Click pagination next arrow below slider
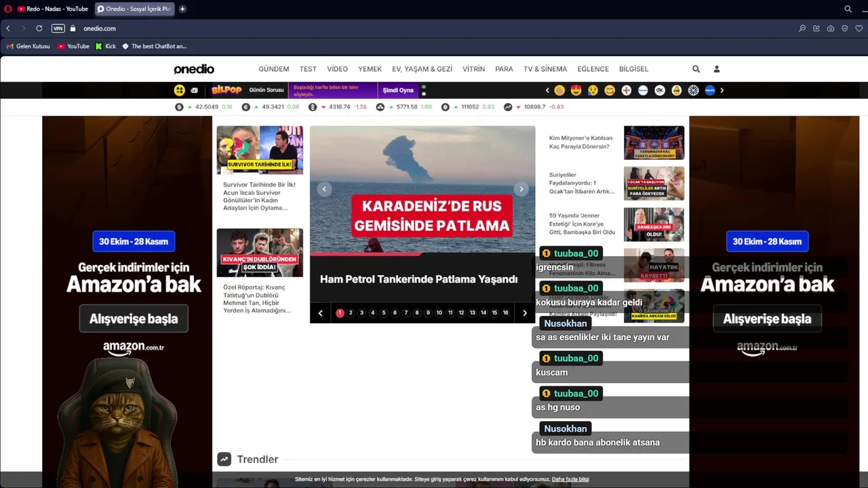This screenshot has height=488, width=868. tap(524, 313)
